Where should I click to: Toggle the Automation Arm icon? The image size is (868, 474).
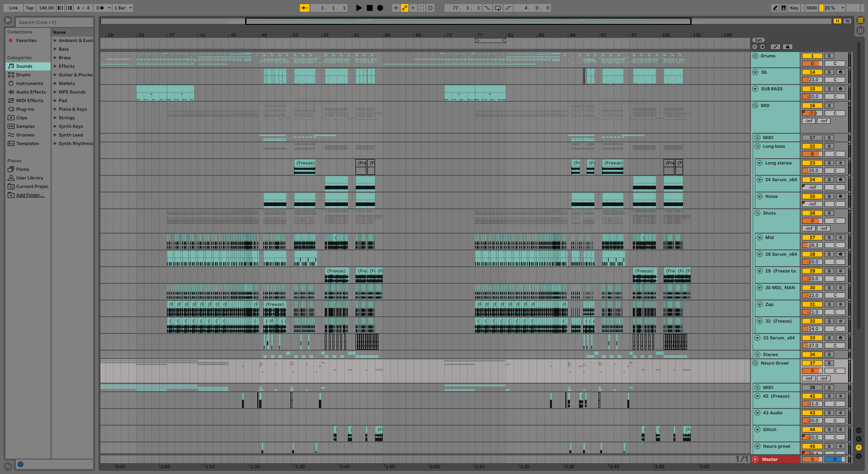point(404,8)
